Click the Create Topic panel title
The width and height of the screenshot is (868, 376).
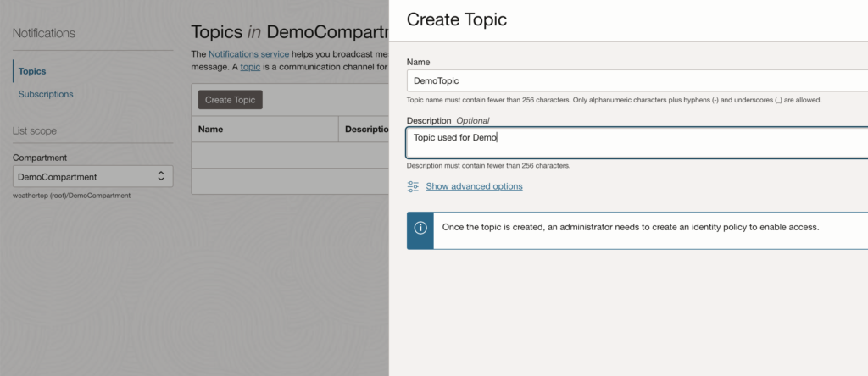(x=457, y=20)
